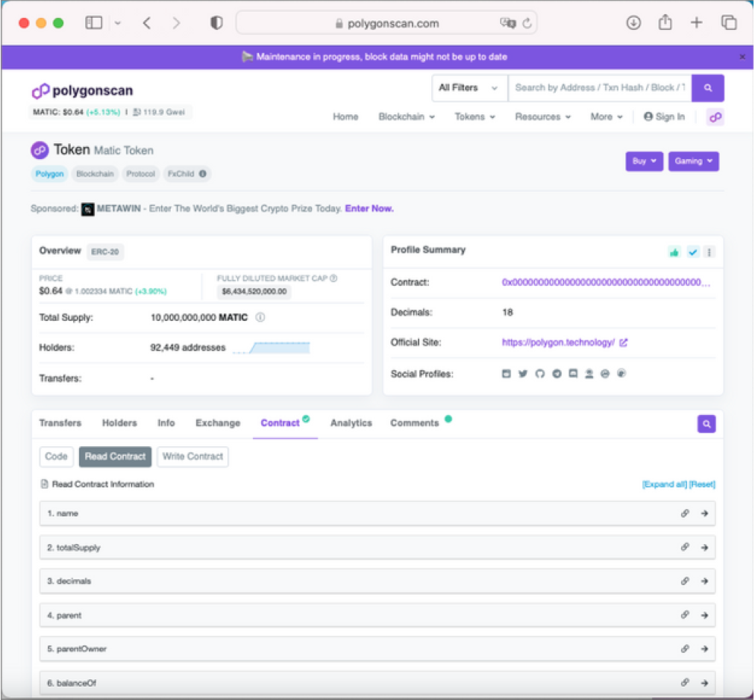Screen dimensions: 755x700
Task: Switch to the Info tab
Action: click(166, 423)
